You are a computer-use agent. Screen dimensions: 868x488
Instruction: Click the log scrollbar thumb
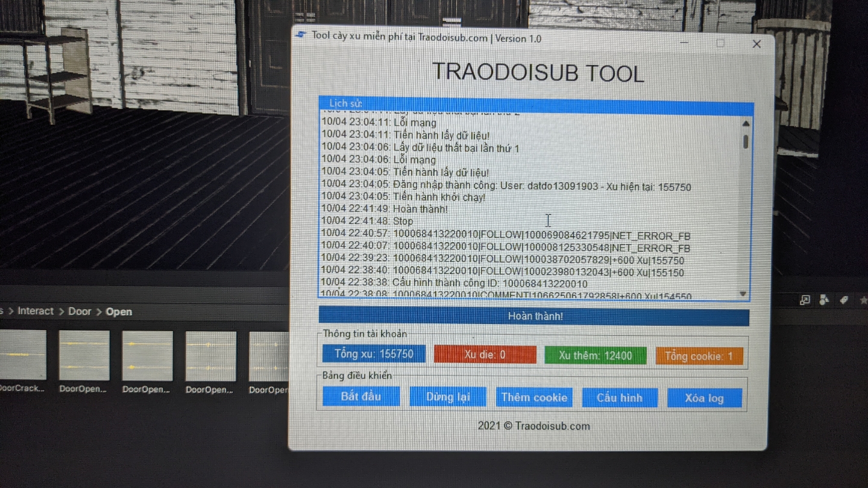[x=746, y=142]
